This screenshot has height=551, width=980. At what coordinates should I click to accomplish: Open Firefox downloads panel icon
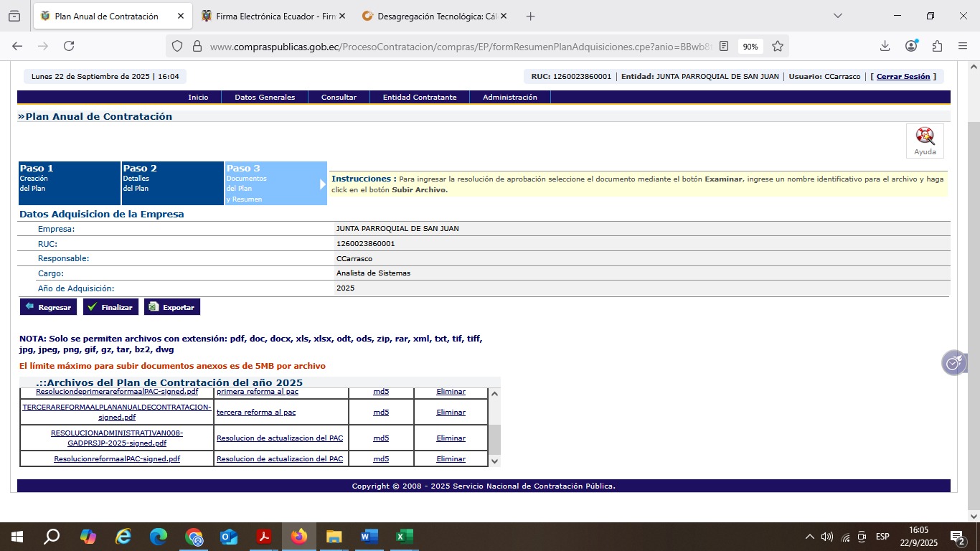885,46
